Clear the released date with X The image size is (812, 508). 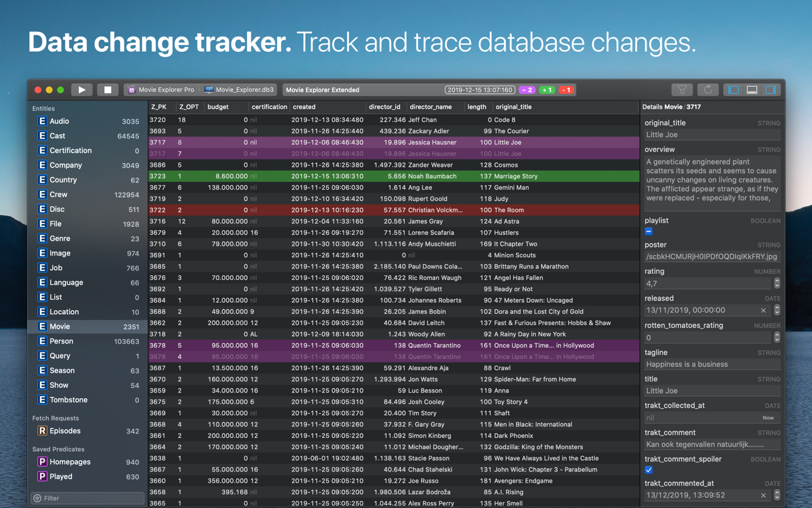click(x=763, y=310)
